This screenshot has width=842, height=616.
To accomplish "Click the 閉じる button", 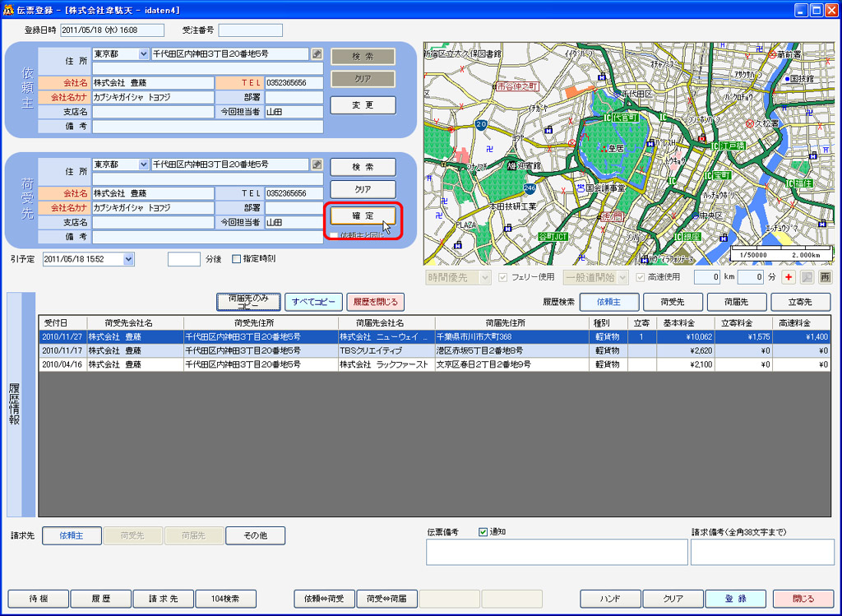I will [803, 598].
